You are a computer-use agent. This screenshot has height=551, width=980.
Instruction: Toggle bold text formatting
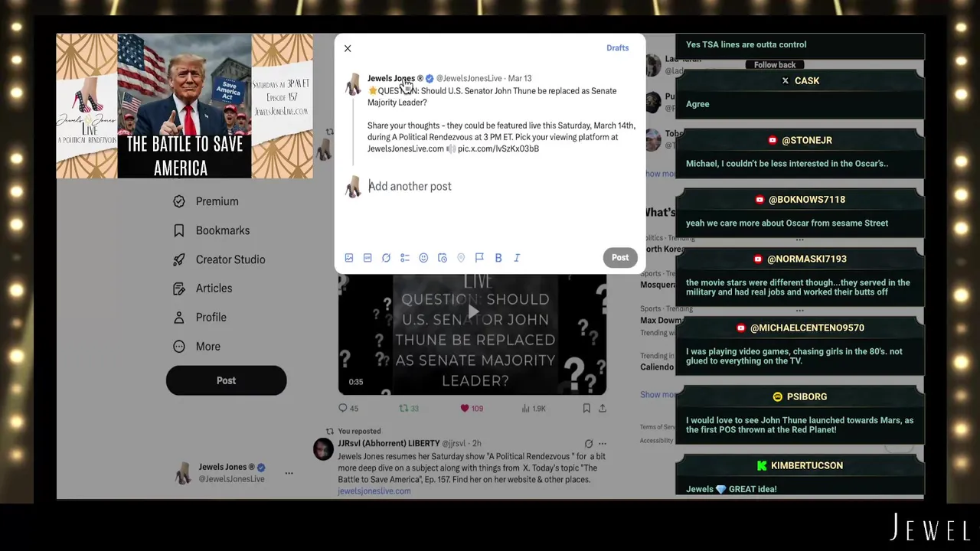(498, 258)
